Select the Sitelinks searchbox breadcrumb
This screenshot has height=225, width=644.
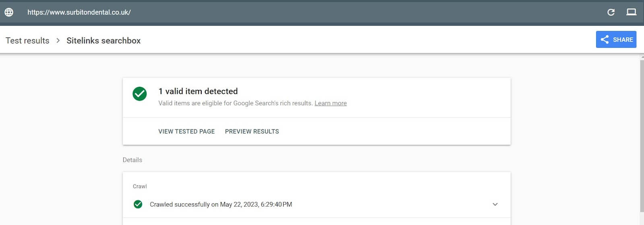tap(103, 41)
